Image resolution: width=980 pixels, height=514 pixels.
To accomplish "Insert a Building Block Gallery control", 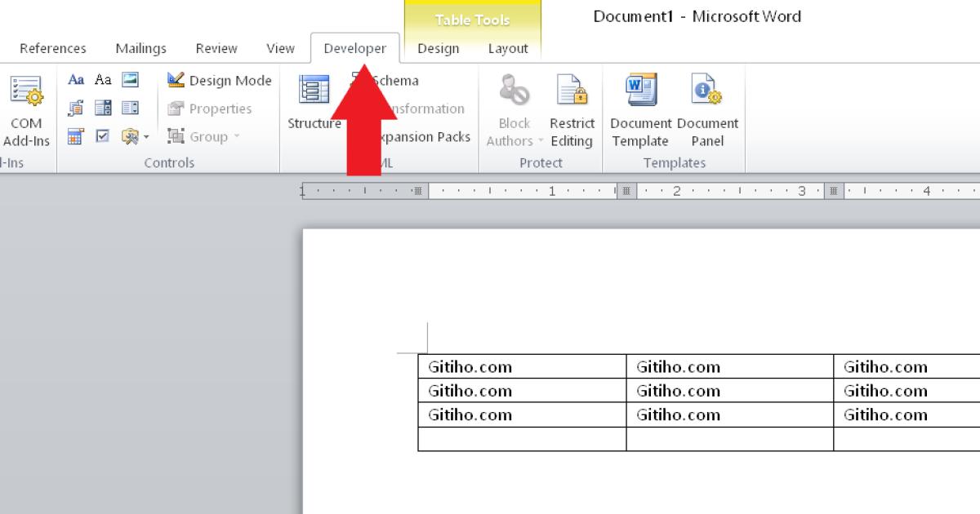I will [x=76, y=108].
